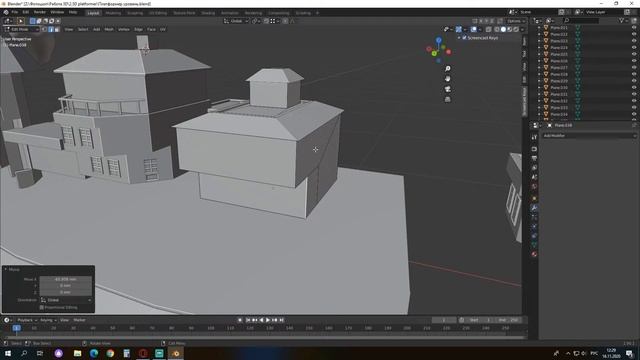Viewport: 640px width, 360px height.
Task: Open the Keying dropdown in timeline
Action: click(x=48, y=320)
